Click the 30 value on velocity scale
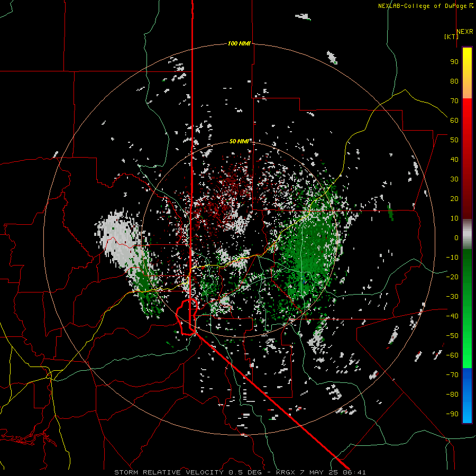 point(454,179)
